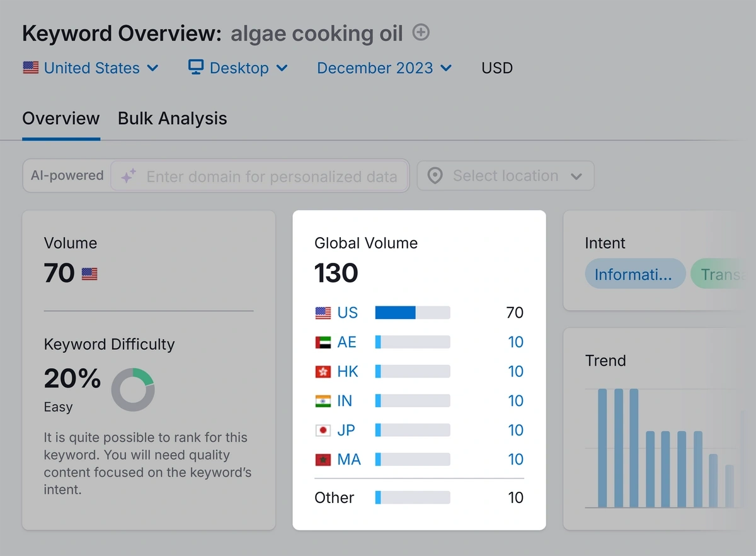The image size is (756, 556).
Task: Click the US volume bar
Action: coord(413,313)
